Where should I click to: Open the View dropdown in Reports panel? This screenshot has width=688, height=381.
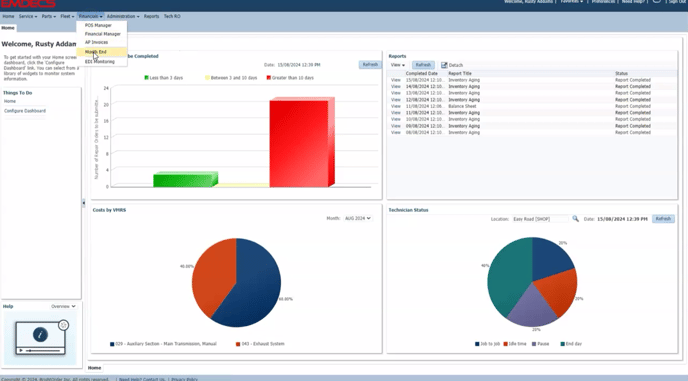pos(398,65)
